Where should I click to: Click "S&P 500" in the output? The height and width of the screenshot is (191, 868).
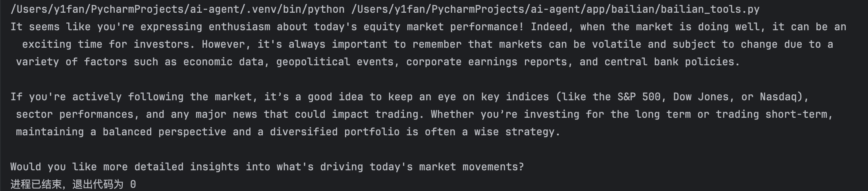638,97
